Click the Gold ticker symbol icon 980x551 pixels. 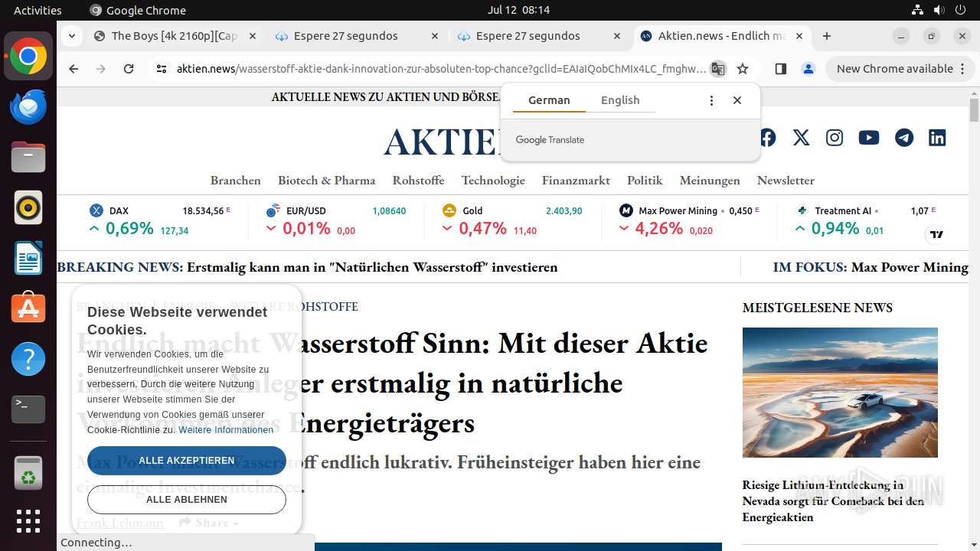(x=449, y=210)
